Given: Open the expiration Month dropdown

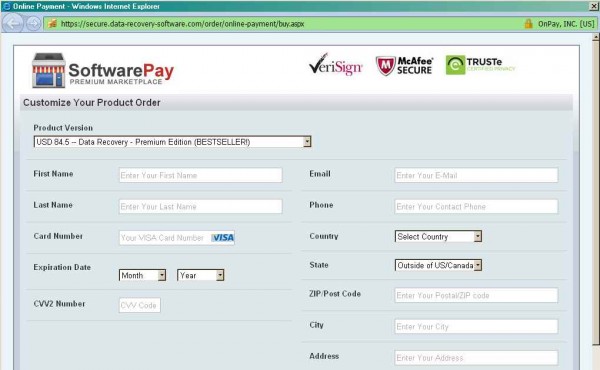Looking at the screenshot, I should pyautogui.click(x=142, y=275).
